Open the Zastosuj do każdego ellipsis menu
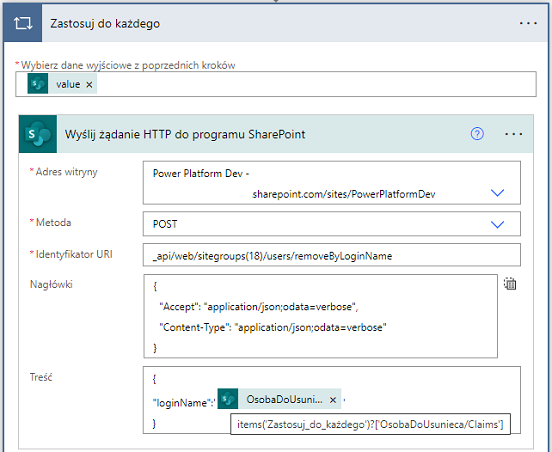Image resolution: width=552 pixels, height=452 pixels. [x=528, y=24]
